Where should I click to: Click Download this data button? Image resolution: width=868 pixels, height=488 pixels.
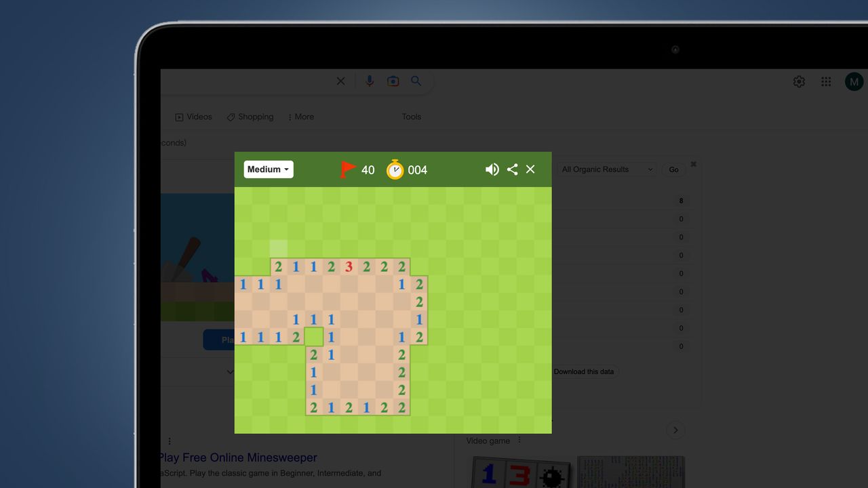(584, 371)
